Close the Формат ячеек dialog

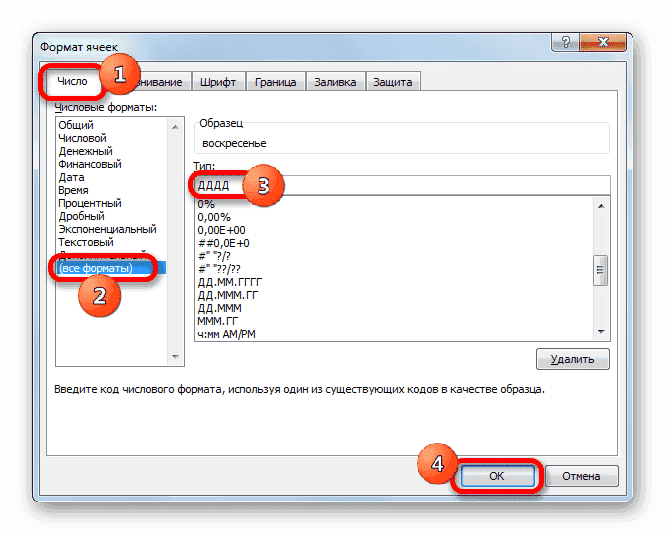(x=603, y=42)
